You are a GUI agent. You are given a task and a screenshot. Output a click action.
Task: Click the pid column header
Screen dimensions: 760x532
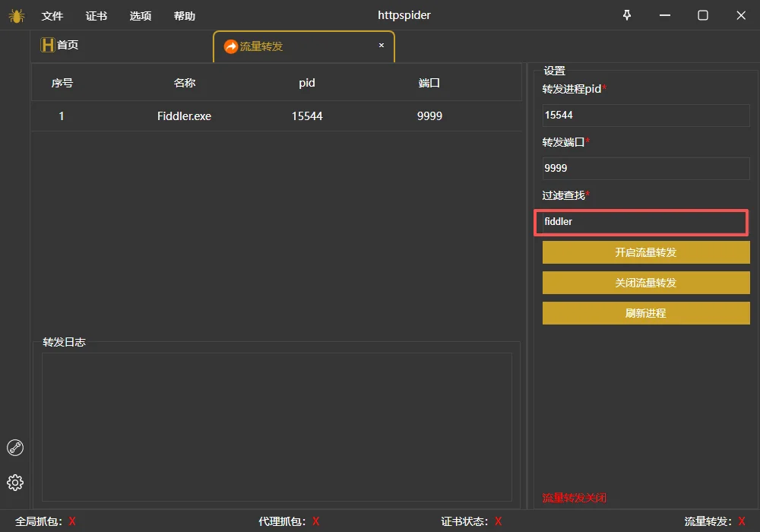(307, 83)
